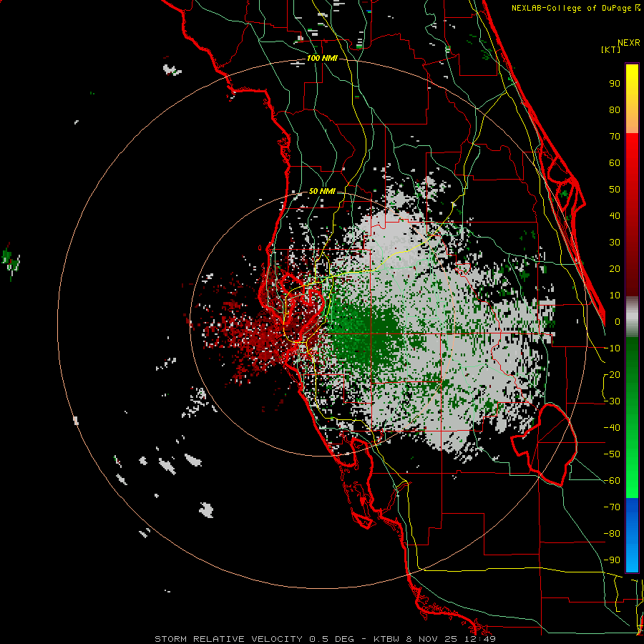The image size is (644, 644).
Task: Click the 80 value on the scale
Action: [615, 110]
